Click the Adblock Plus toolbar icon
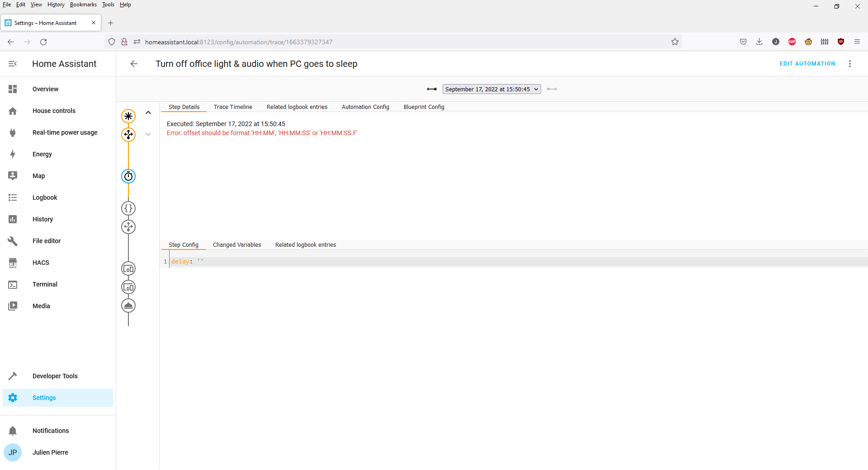Viewport: 868px width, 470px height. pos(792,42)
